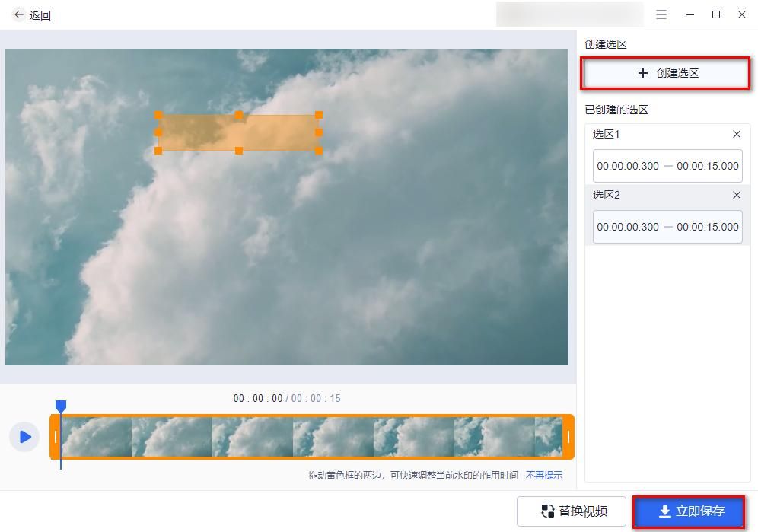Maximize the window
This screenshot has width=758, height=532.
(716, 14)
